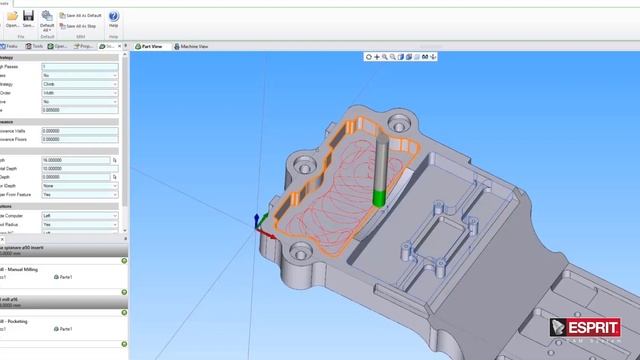Open the depth dropdown showing None
This screenshot has width=640, height=360.
tap(80, 186)
